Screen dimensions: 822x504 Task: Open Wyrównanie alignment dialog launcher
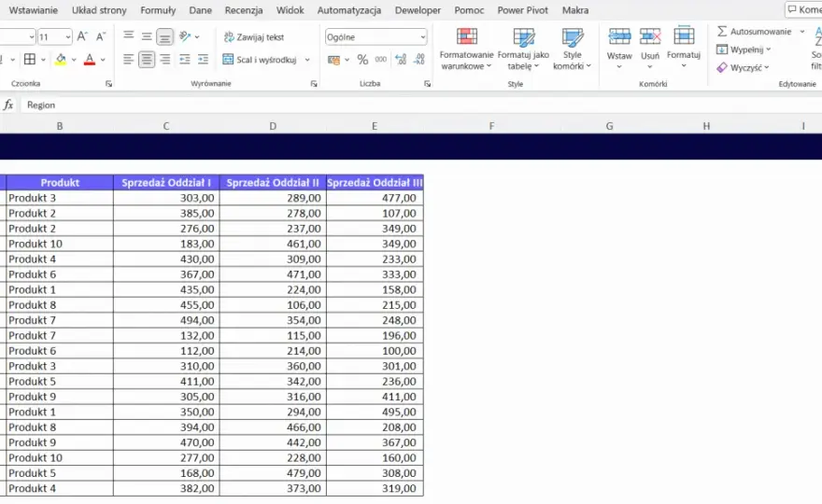(x=314, y=83)
